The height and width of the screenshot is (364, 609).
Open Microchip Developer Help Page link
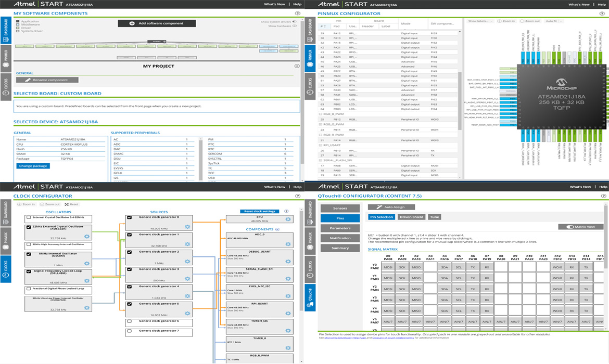tap(345, 338)
